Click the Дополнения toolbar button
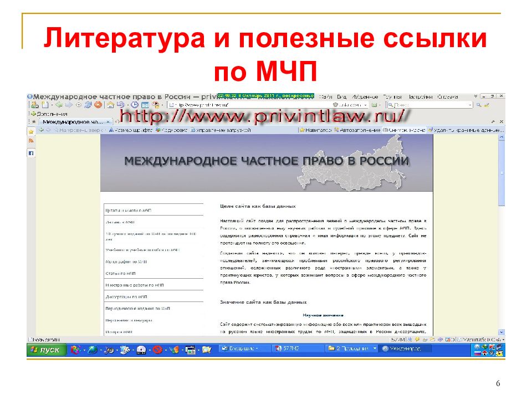This screenshot has width=532, height=399. coord(49,114)
